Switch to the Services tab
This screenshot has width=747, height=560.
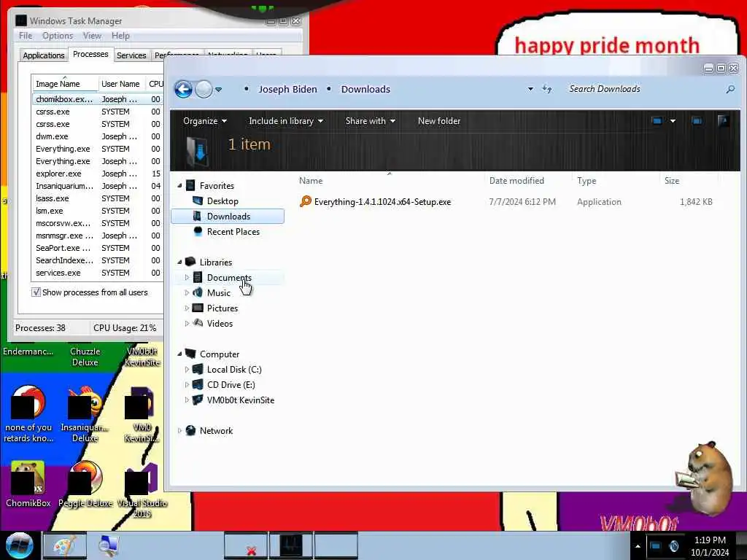pyautogui.click(x=131, y=55)
